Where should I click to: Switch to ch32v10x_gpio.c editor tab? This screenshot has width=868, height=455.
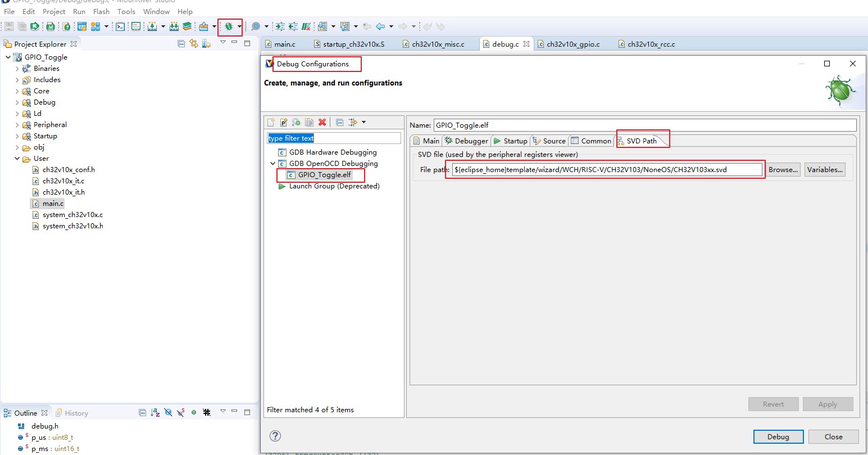(x=573, y=44)
